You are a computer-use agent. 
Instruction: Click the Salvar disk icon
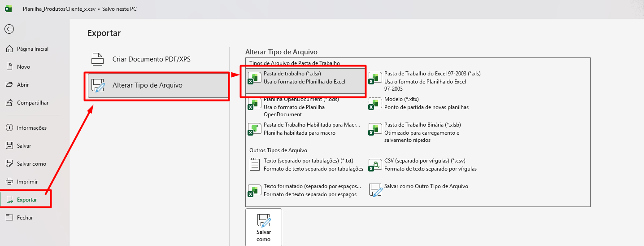tap(9, 146)
